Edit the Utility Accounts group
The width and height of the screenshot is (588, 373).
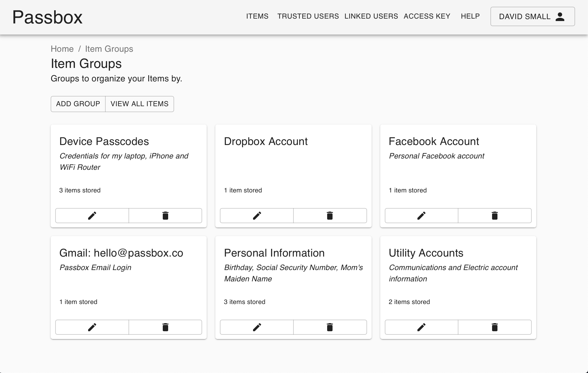421,327
